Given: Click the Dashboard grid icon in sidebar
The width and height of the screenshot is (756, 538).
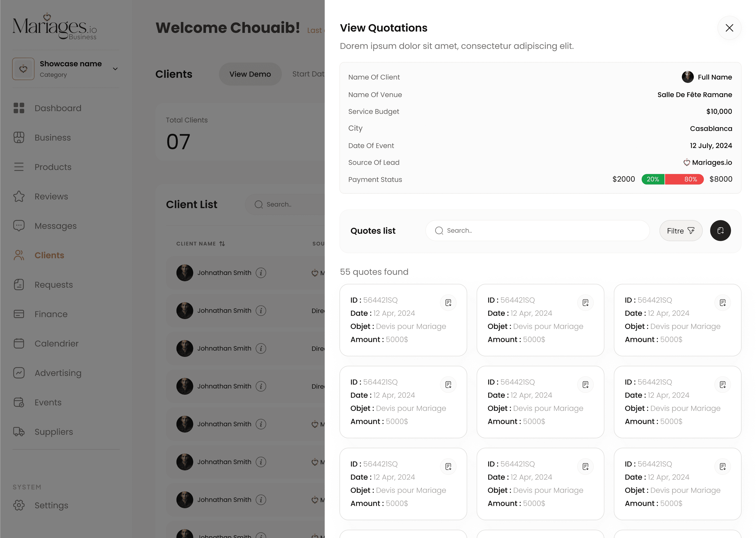Looking at the screenshot, I should (x=19, y=108).
